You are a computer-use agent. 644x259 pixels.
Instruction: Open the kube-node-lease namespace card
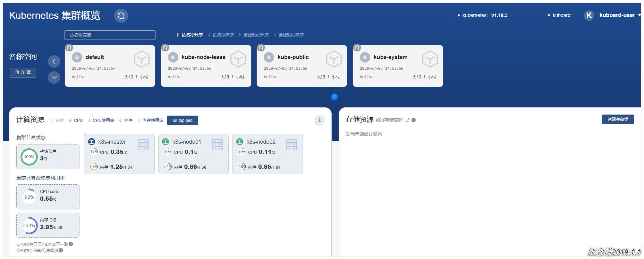[206, 66]
